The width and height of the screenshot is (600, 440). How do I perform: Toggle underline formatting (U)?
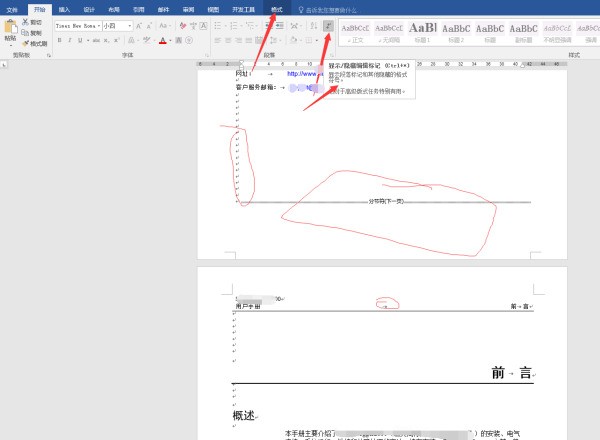(x=80, y=40)
